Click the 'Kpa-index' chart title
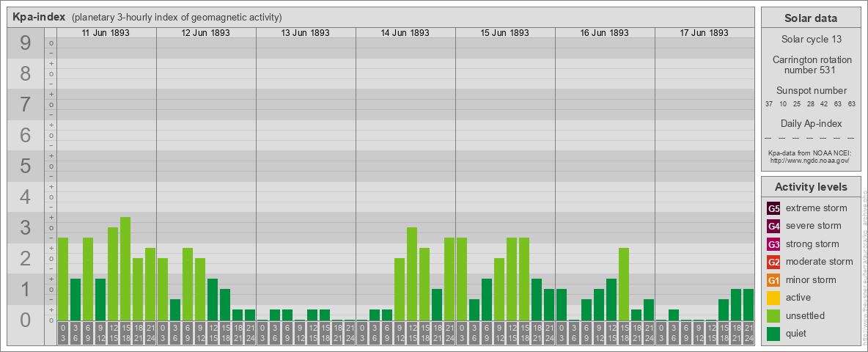868x352 pixels. pyautogui.click(x=39, y=17)
